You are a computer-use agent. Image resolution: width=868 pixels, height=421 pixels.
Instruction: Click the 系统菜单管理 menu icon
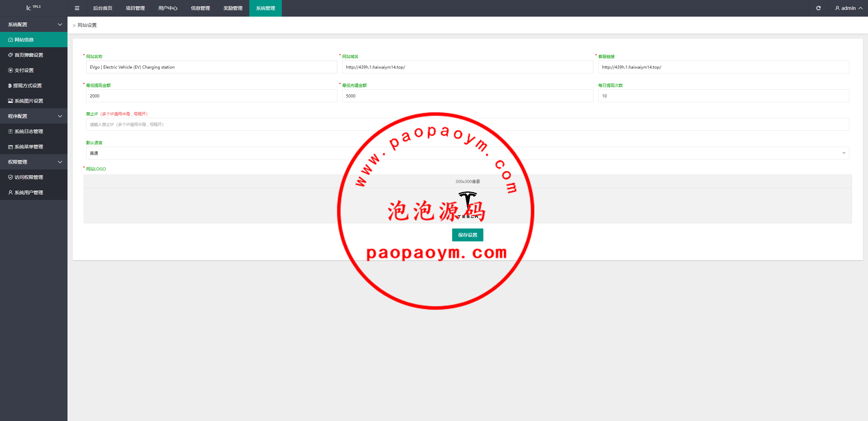click(11, 147)
